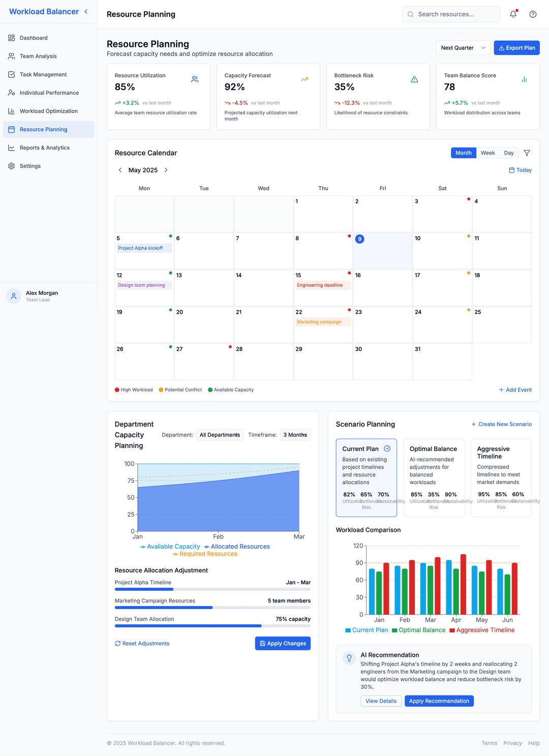Open Individual Performance in the sidebar
Screen dimensions: 549x756
pos(11,93)
